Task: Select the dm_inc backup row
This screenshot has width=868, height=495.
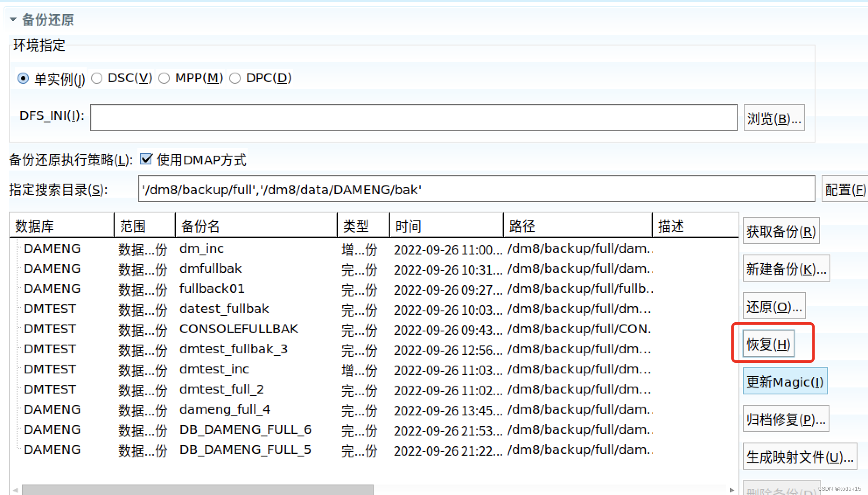Action: [x=202, y=248]
